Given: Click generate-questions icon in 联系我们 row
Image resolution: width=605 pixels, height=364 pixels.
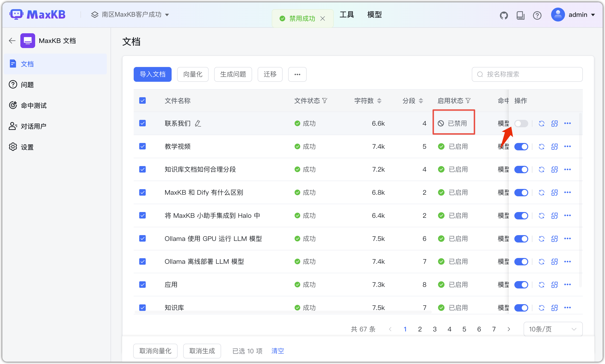Looking at the screenshot, I should coord(554,123).
